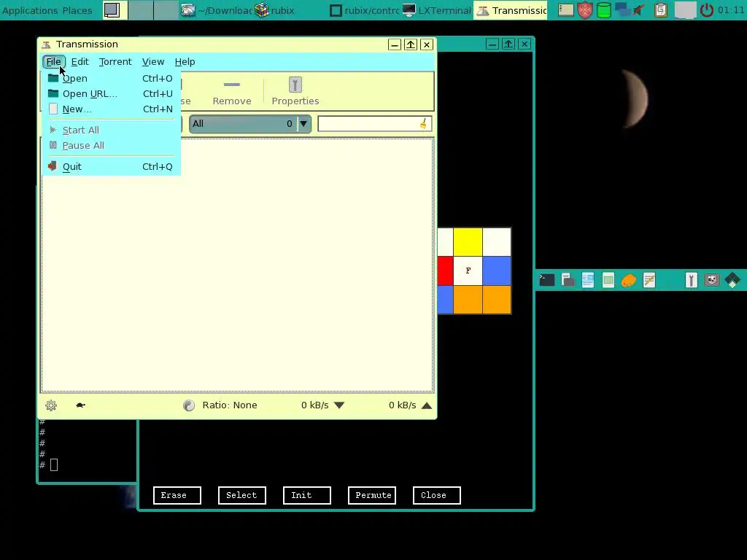Click the first beige tray icon after Transmission
The width and height of the screenshot is (747, 560).
point(566,10)
